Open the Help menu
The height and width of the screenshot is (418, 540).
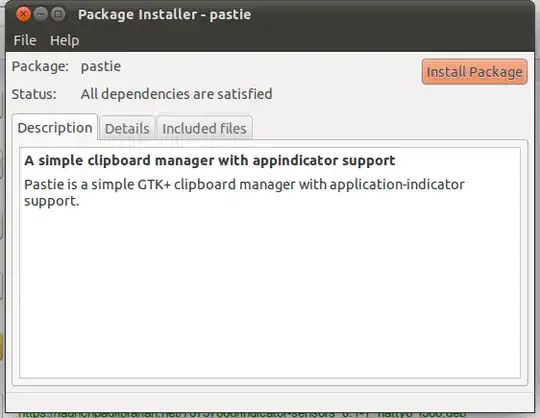click(64, 40)
